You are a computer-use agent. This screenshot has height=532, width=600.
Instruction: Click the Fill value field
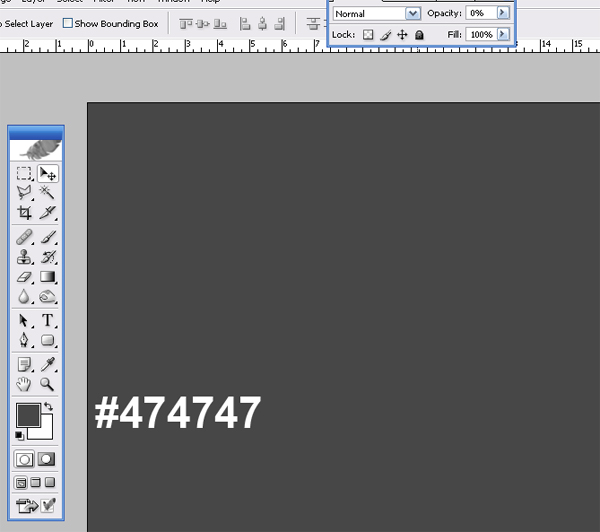click(481, 34)
